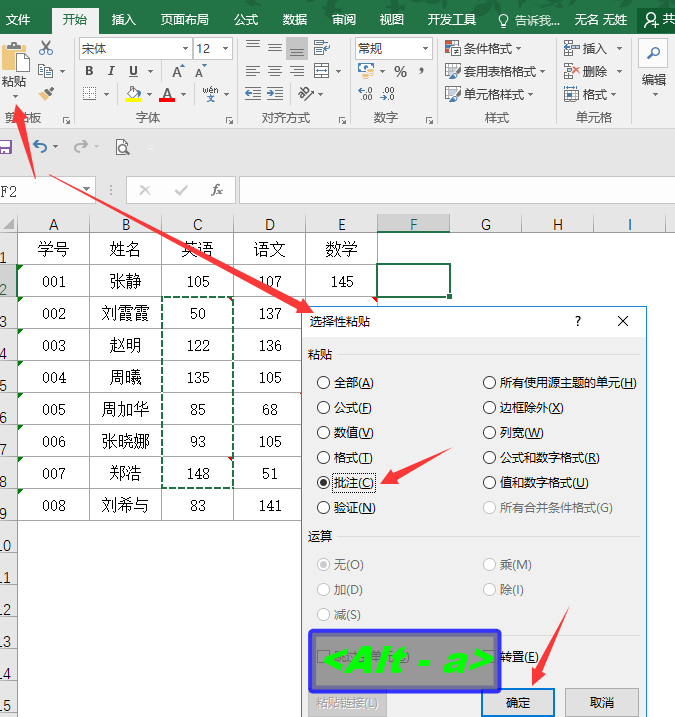Decrease indent

tap(252, 94)
